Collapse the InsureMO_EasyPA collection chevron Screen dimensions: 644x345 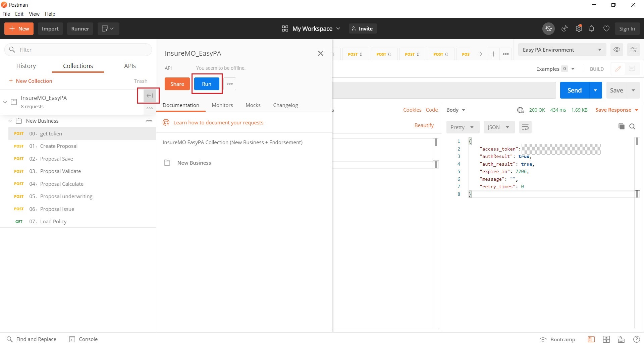coord(5,102)
